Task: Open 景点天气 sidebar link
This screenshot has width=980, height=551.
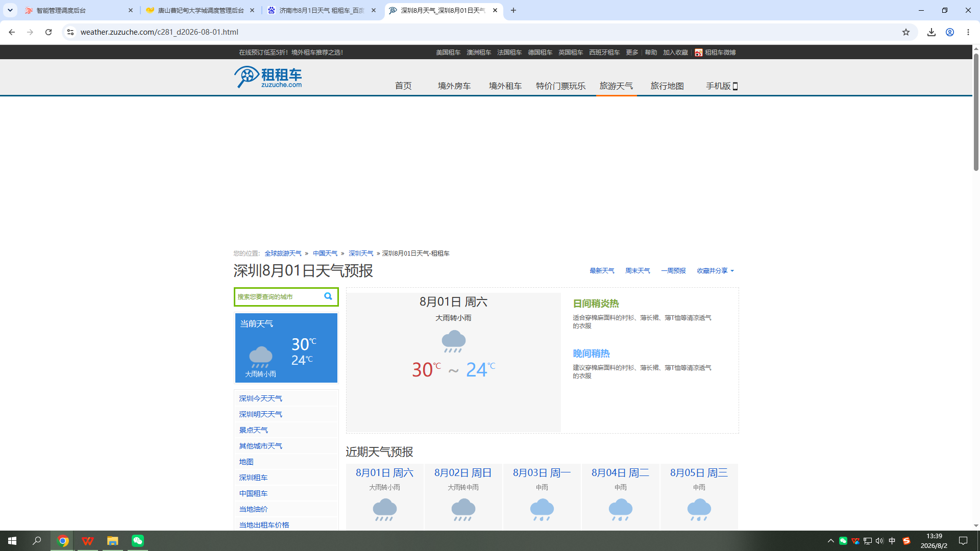Action: (253, 430)
